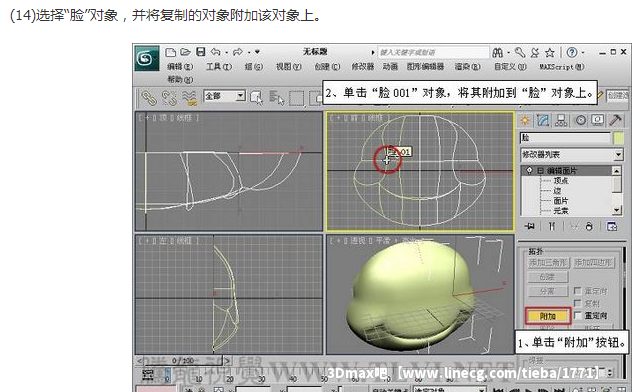Image resolution: width=639 pixels, height=392 pixels.
Task: Click the New file icon
Action: [170, 52]
